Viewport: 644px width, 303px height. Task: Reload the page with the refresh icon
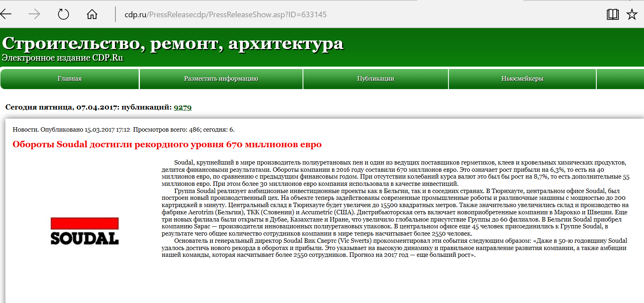(x=63, y=14)
